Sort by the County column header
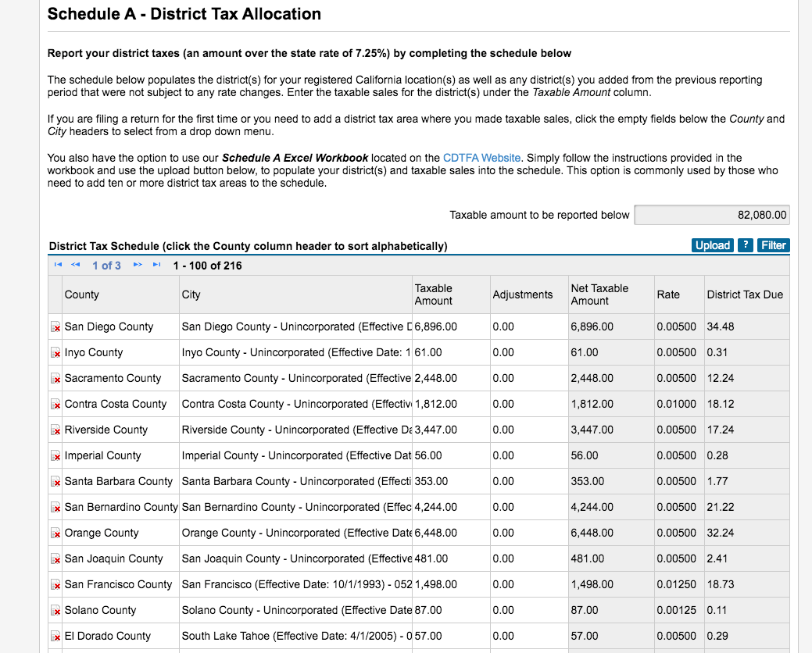 (x=81, y=294)
